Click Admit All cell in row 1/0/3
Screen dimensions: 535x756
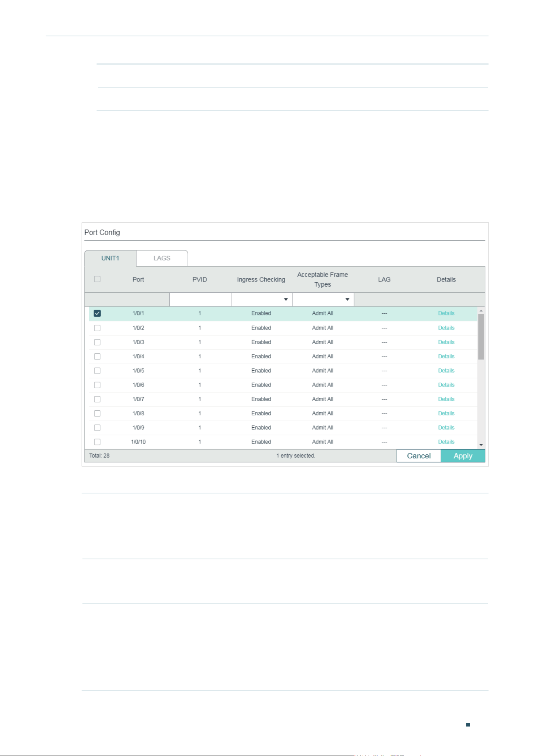point(322,342)
